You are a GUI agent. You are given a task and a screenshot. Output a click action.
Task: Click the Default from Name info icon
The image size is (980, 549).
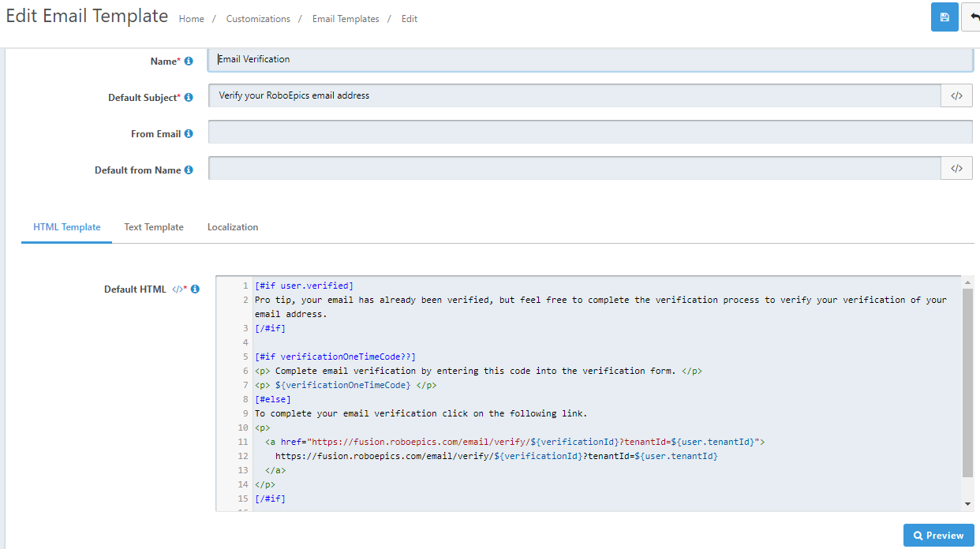[x=189, y=170]
